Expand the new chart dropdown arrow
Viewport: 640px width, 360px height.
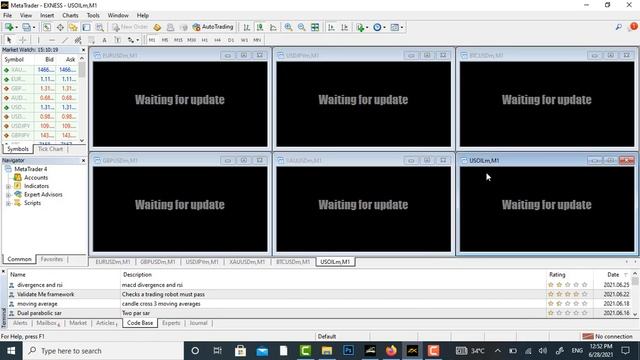pyautogui.click(x=16, y=27)
